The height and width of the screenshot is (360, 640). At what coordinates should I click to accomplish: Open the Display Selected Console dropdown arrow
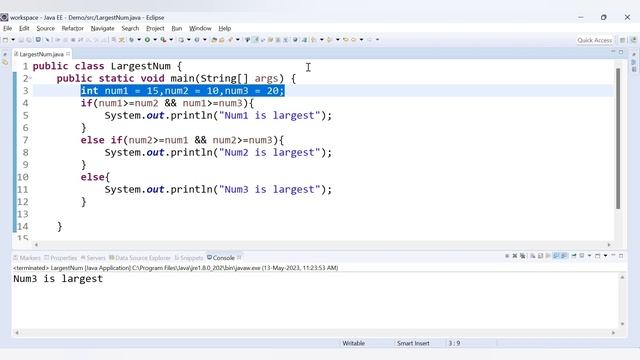coord(589,256)
